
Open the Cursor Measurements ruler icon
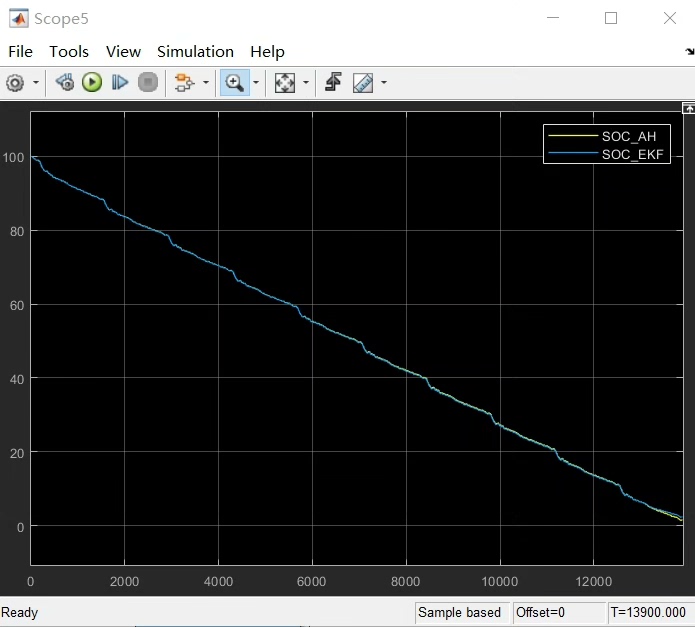(x=363, y=83)
